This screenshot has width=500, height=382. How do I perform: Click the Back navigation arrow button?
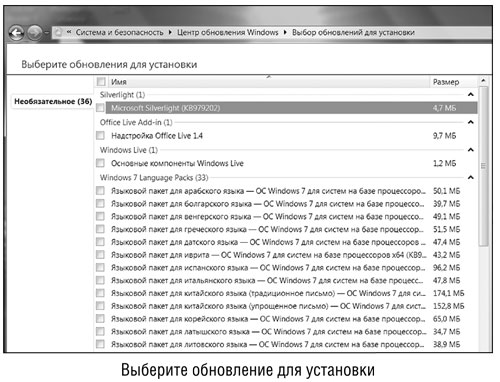(16, 33)
